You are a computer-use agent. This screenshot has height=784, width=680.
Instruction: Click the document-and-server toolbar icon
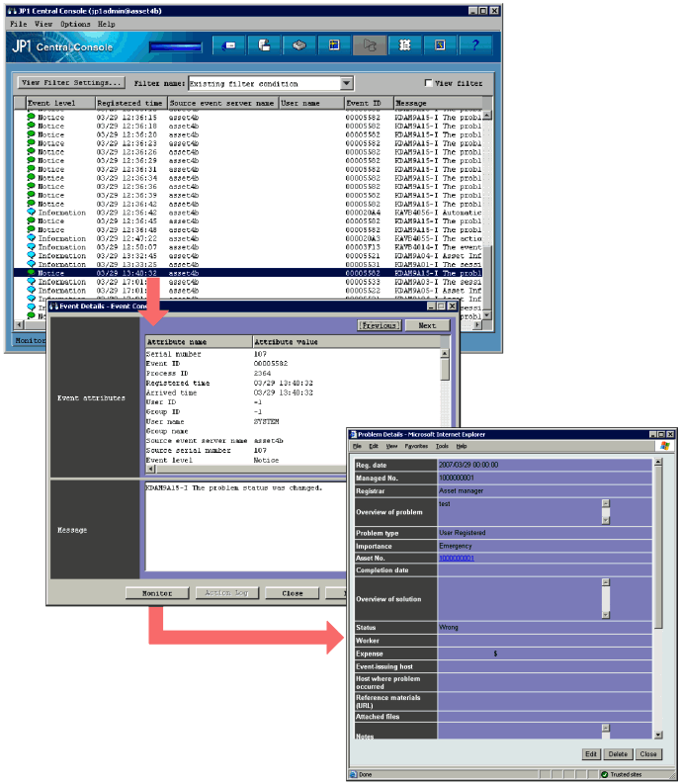(264, 45)
